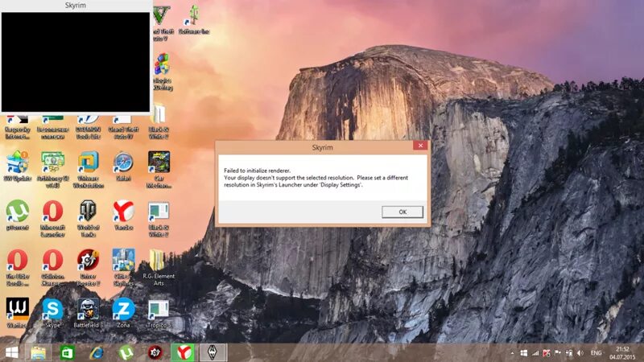Launch the World of Tanks shortcut

coord(88,218)
